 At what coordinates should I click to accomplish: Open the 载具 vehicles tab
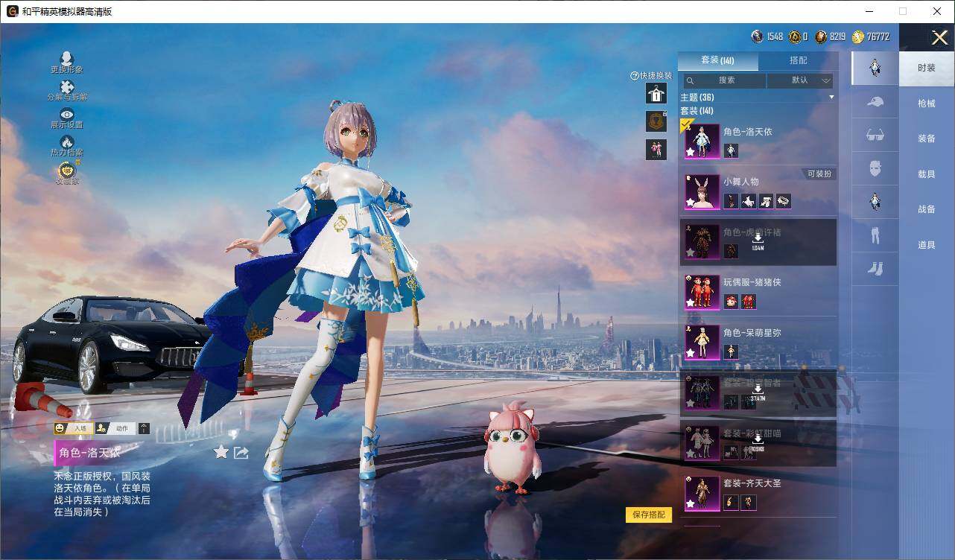point(927,174)
